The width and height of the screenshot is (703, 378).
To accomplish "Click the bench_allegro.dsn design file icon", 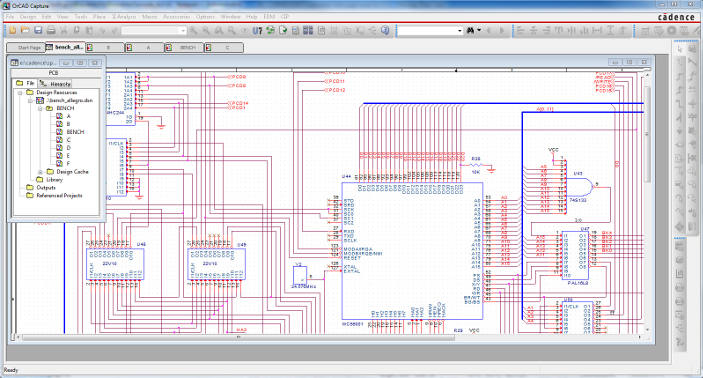I will click(x=40, y=100).
